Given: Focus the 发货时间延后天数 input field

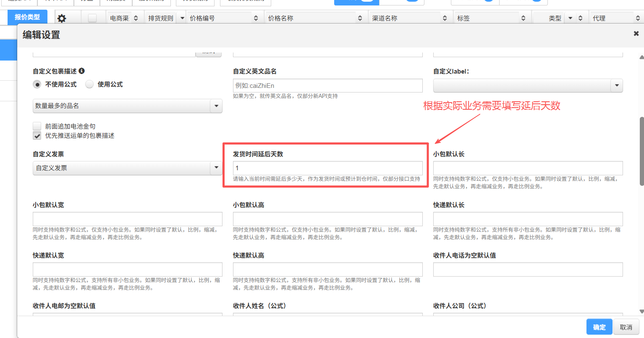Looking at the screenshot, I should (x=328, y=168).
